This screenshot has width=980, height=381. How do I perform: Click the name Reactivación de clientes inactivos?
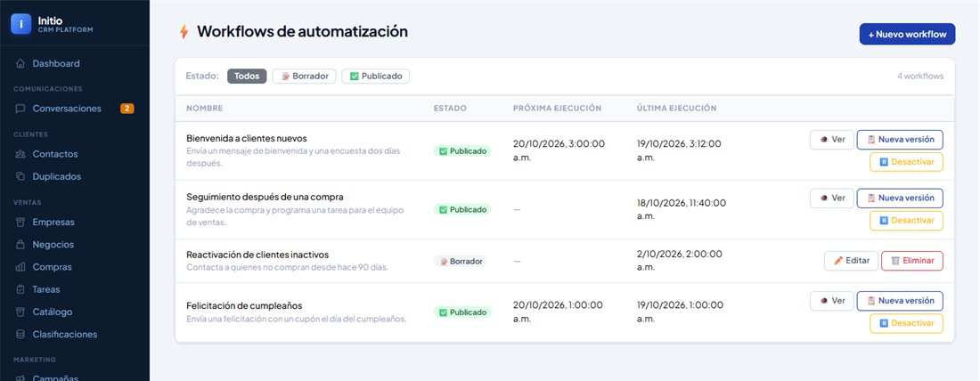click(x=257, y=255)
